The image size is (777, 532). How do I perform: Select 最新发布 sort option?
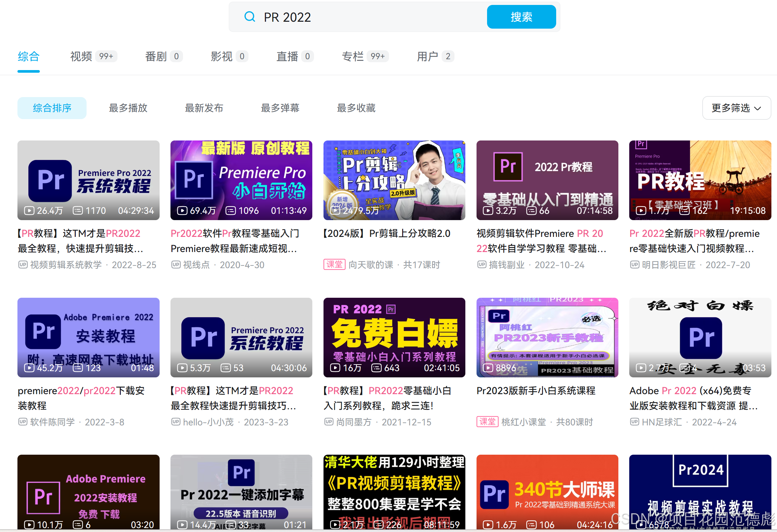[x=204, y=108]
